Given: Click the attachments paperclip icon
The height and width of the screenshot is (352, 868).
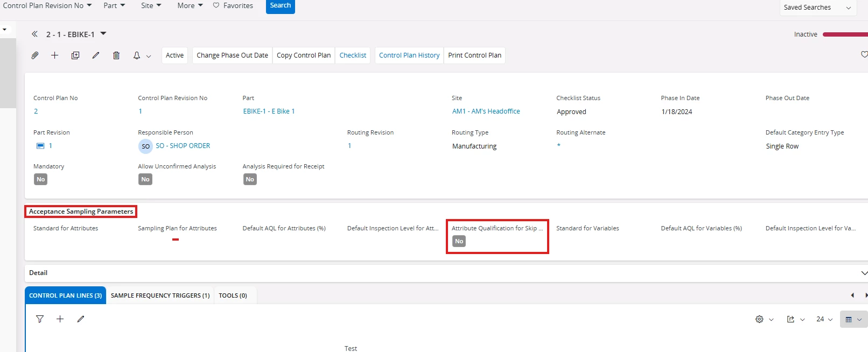Looking at the screenshot, I should coord(35,55).
